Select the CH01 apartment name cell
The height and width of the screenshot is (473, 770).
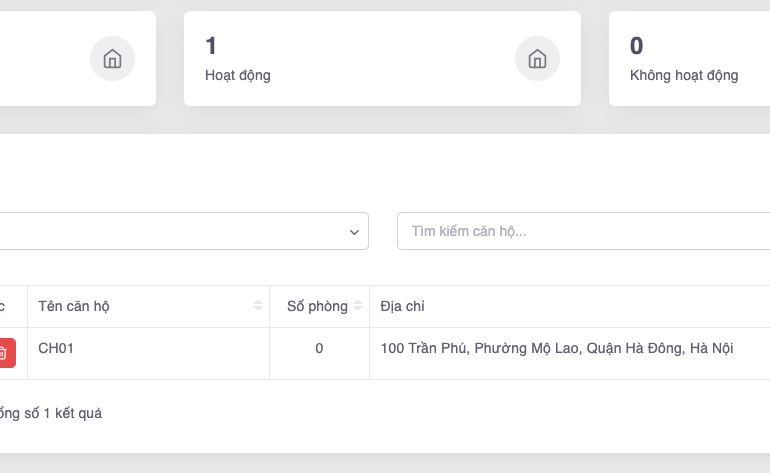tap(57, 348)
